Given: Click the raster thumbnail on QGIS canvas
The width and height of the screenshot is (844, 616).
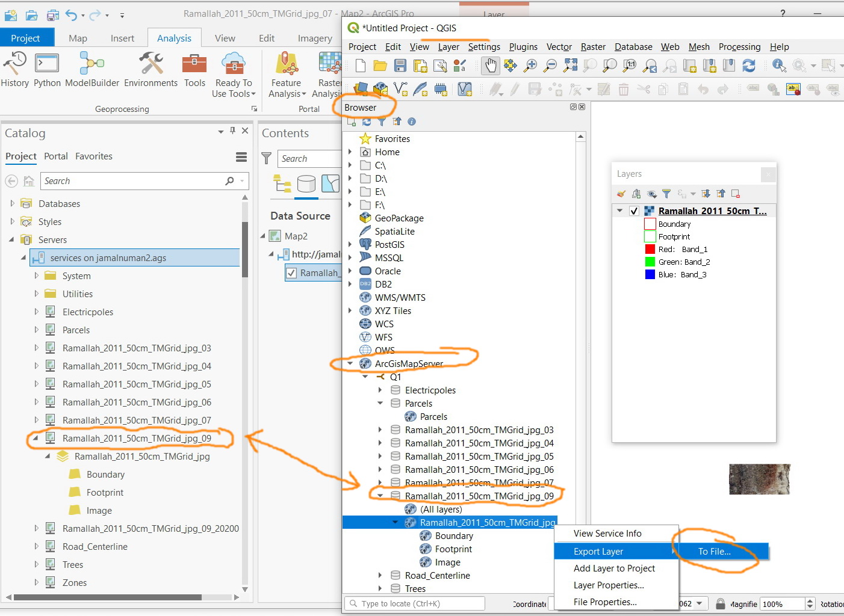Looking at the screenshot, I should pyautogui.click(x=759, y=479).
